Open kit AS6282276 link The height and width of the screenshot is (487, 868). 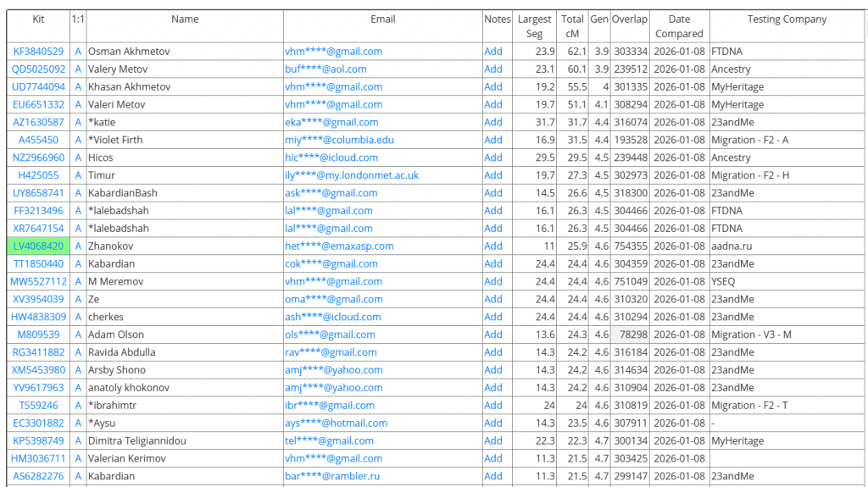[38, 477]
